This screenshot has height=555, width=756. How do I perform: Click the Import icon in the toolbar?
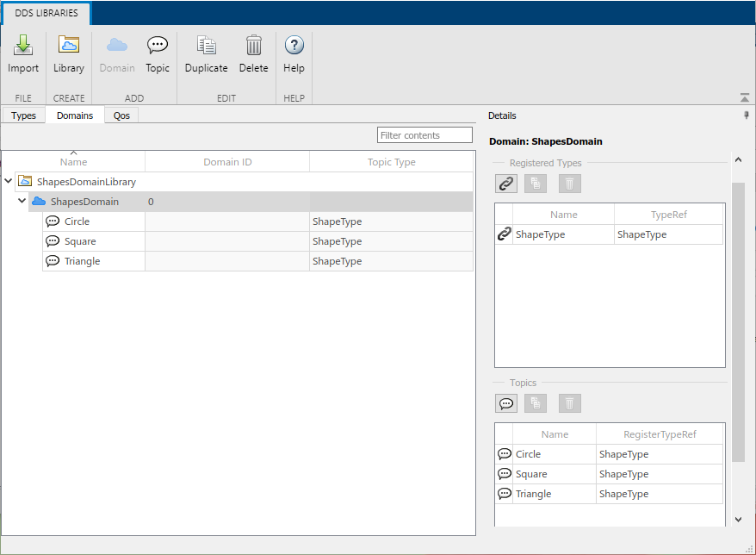[x=23, y=53]
